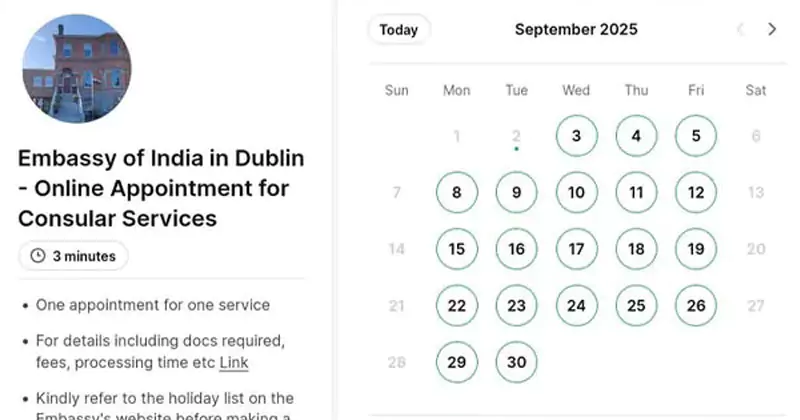Image resolution: width=800 pixels, height=420 pixels.
Task: Pick September 30 on the calendar
Action: click(x=516, y=362)
